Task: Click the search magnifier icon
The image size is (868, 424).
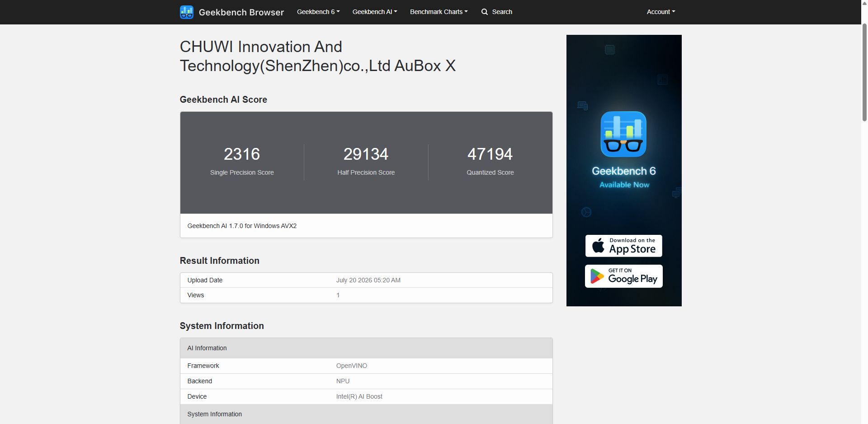Action: (x=485, y=12)
